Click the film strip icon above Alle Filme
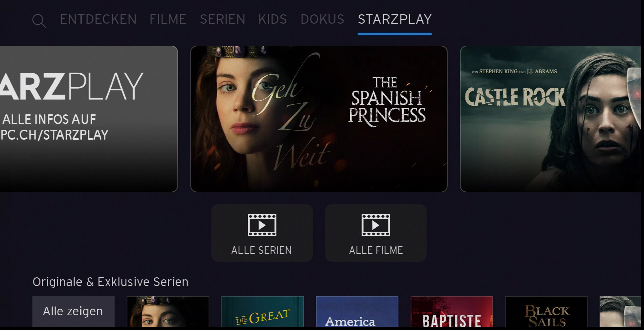This screenshot has width=644, height=330. coord(376,225)
